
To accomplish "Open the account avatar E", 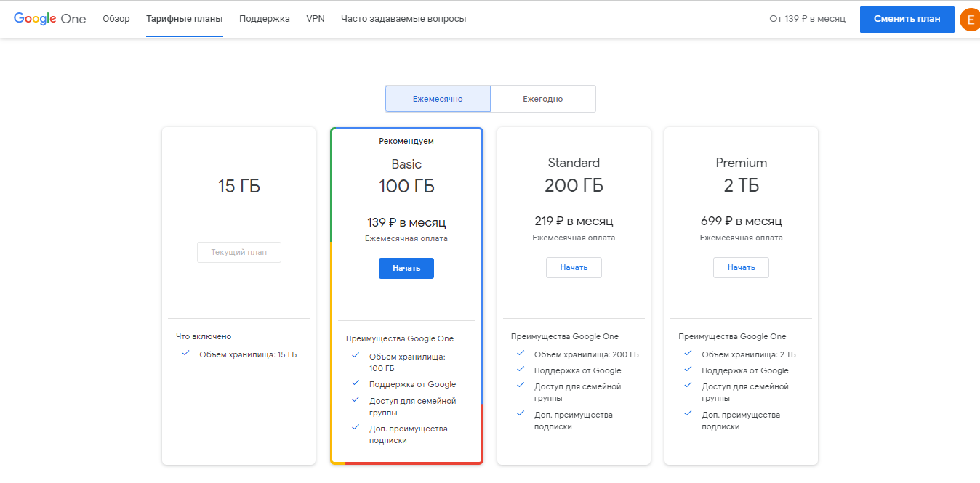I will click(970, 20).
